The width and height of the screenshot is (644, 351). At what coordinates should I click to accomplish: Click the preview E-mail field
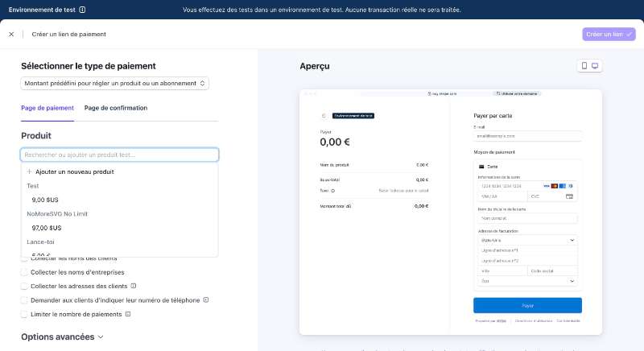click(527, 136)
